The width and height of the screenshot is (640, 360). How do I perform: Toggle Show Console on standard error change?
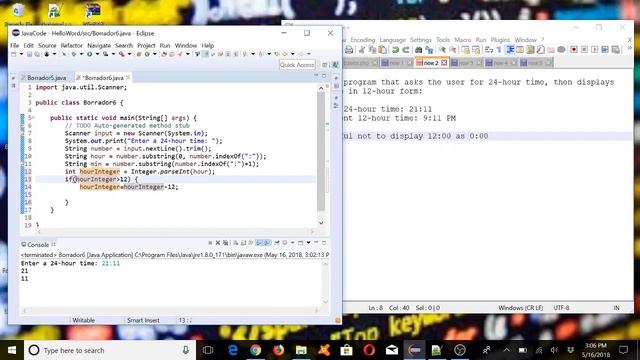click(267, 243)
